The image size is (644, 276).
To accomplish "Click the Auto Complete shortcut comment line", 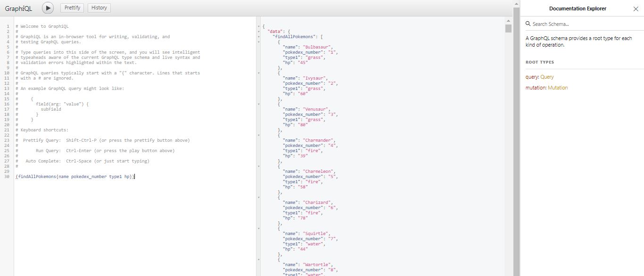I will pyautogui.click(x=82, y=161).
